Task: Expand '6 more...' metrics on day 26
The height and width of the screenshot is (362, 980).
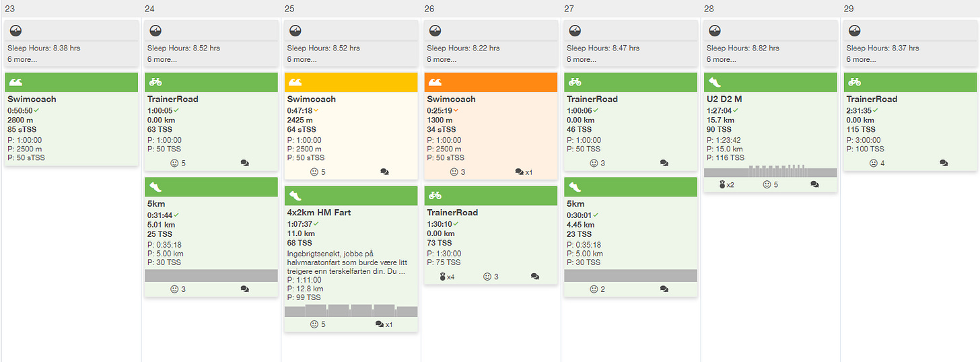Action: click(x=442, y=59)
